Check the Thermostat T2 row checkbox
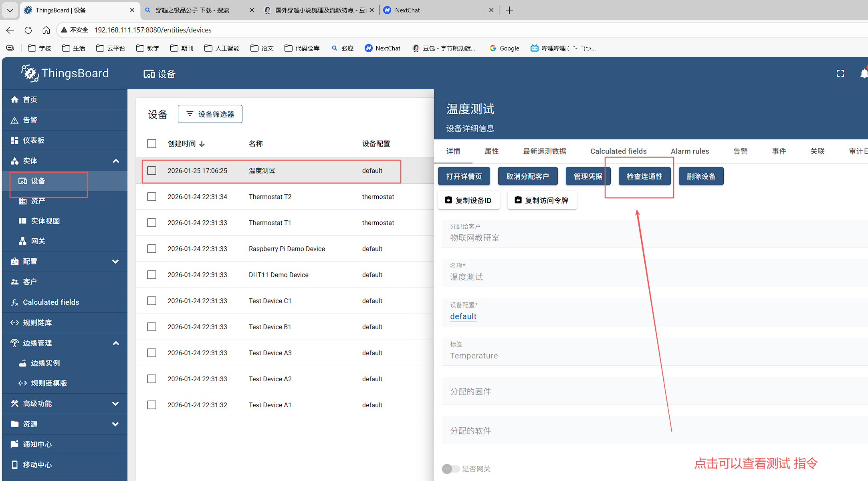 (x=151, y=197)
